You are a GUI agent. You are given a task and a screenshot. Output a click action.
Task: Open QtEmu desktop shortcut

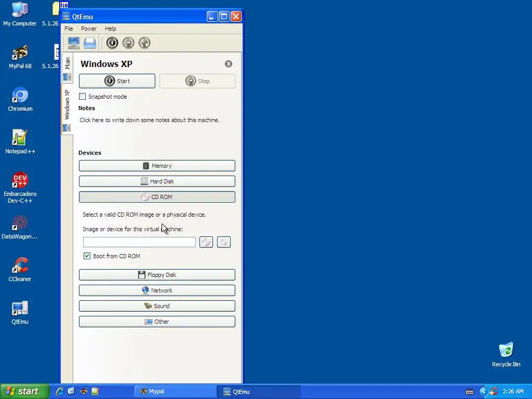pyautogui.click(x=20, y=313)
